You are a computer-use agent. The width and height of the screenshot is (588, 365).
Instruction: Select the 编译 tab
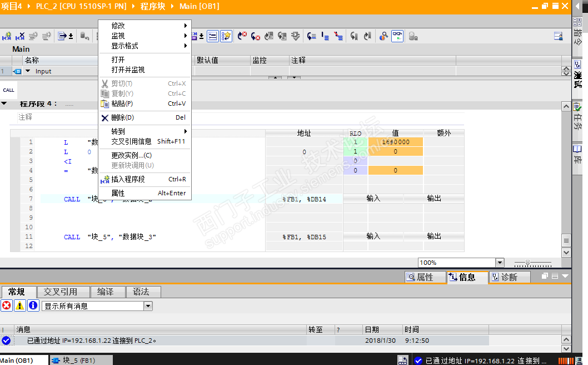[x=108, y=292]
